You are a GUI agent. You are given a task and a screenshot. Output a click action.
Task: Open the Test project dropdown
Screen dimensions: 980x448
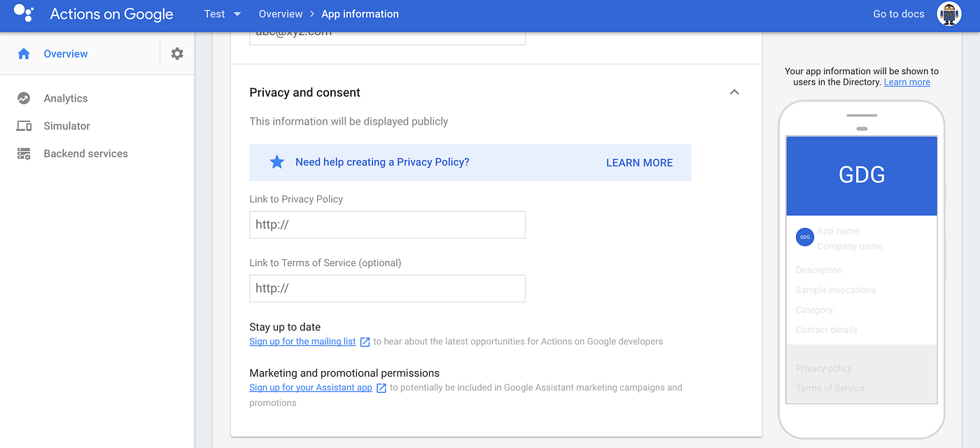[222, 13]
